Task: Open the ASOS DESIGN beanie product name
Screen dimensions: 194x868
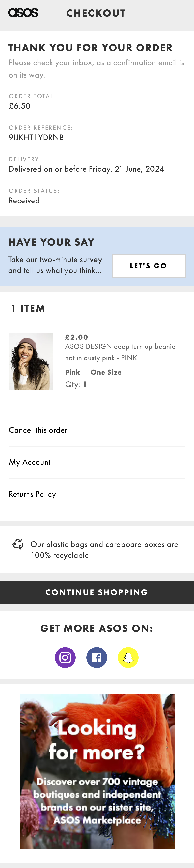Action: 120,352
